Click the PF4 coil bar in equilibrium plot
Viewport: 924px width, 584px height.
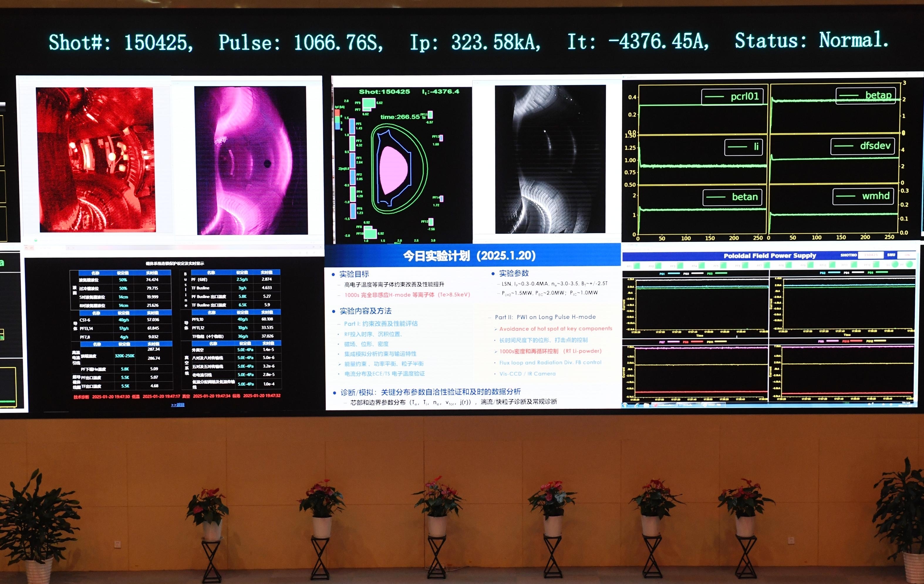point(353,195)
